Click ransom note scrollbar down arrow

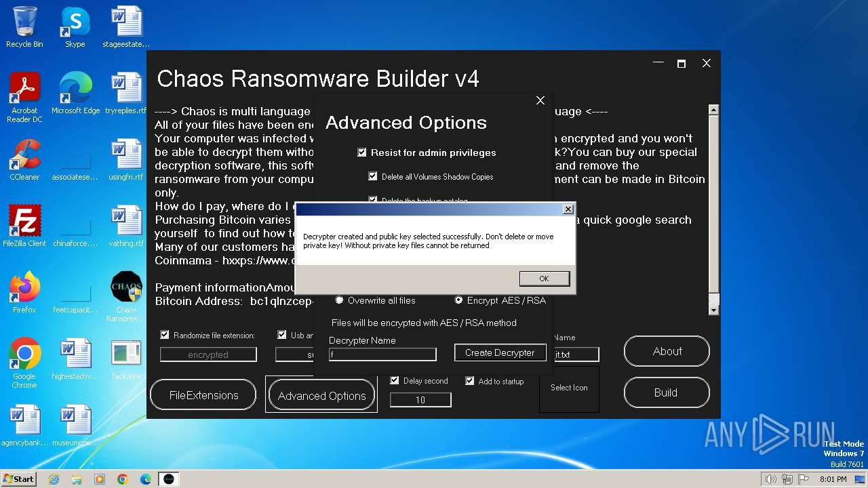(713, 310)
